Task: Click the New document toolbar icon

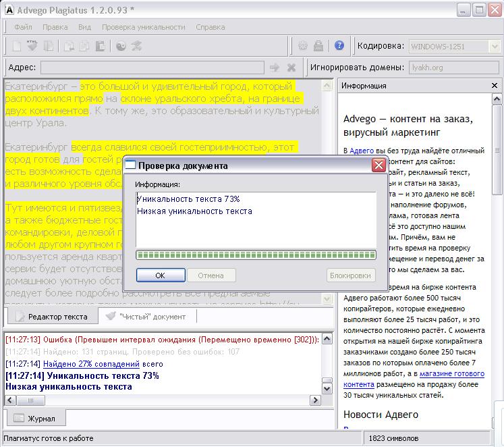Action: tap(17, 47)
